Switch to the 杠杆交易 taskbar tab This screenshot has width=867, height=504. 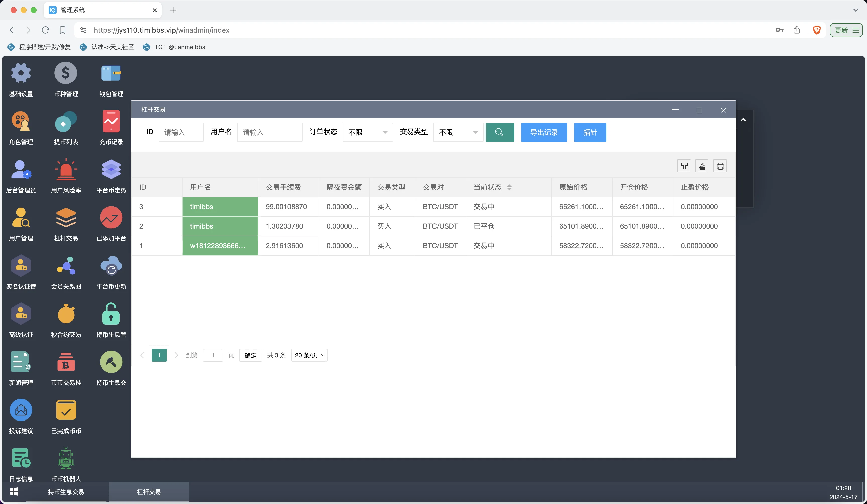[x=149, y=492]
